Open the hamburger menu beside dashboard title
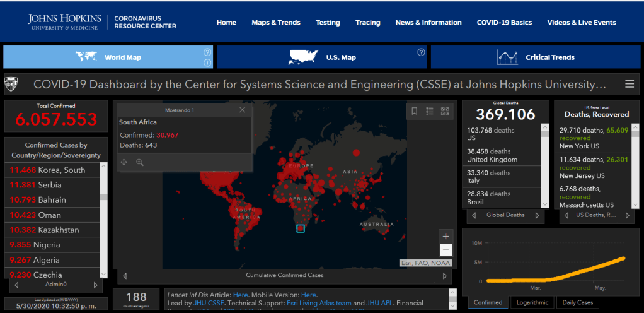Image resolution: width=644 pixels, height=313 pixels. click(629, 84)
